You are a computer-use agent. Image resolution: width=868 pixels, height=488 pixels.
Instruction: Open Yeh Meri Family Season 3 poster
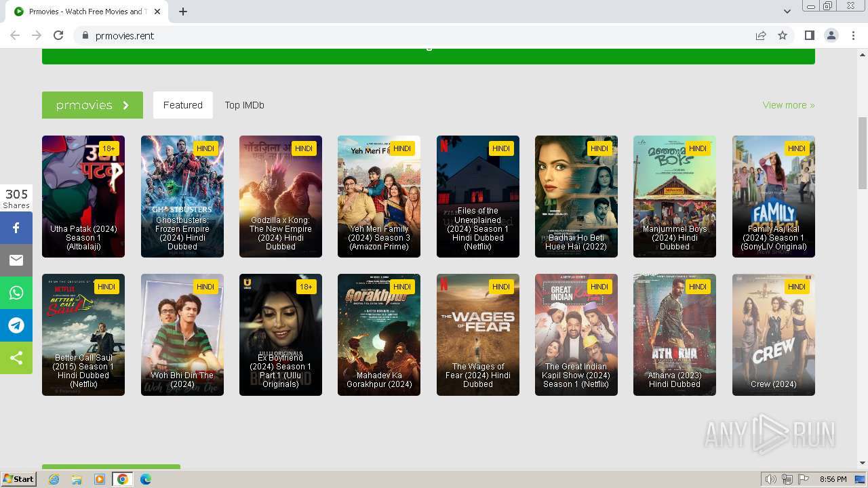coord(379,197)
